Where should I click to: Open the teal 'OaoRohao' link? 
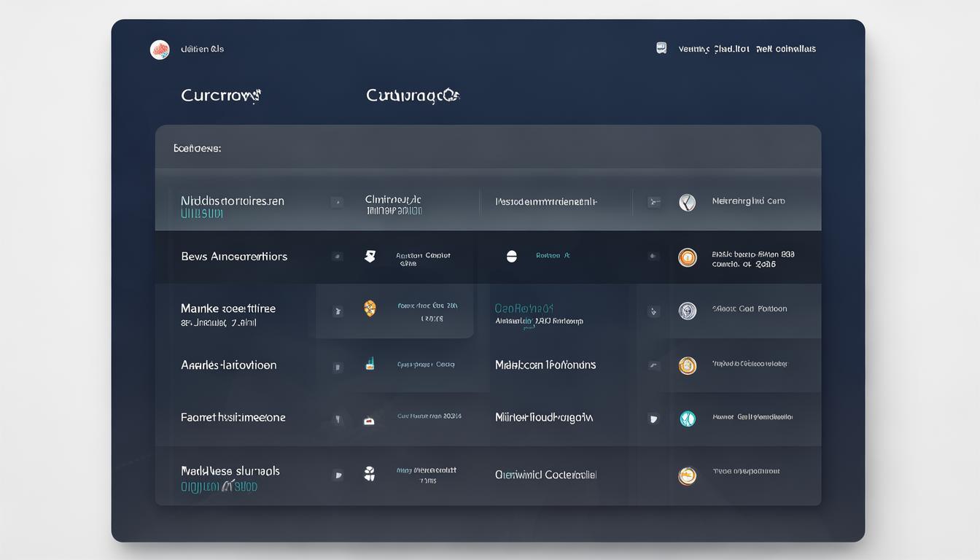coord(524,308)
